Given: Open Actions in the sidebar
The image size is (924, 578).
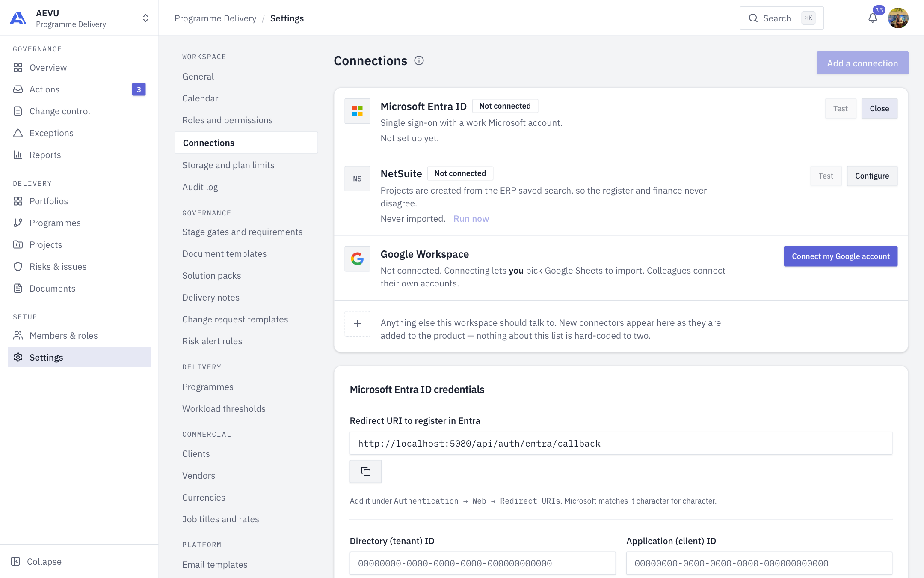Looking at the screenshot, I should pyautogui.click(x=79, y=89).
